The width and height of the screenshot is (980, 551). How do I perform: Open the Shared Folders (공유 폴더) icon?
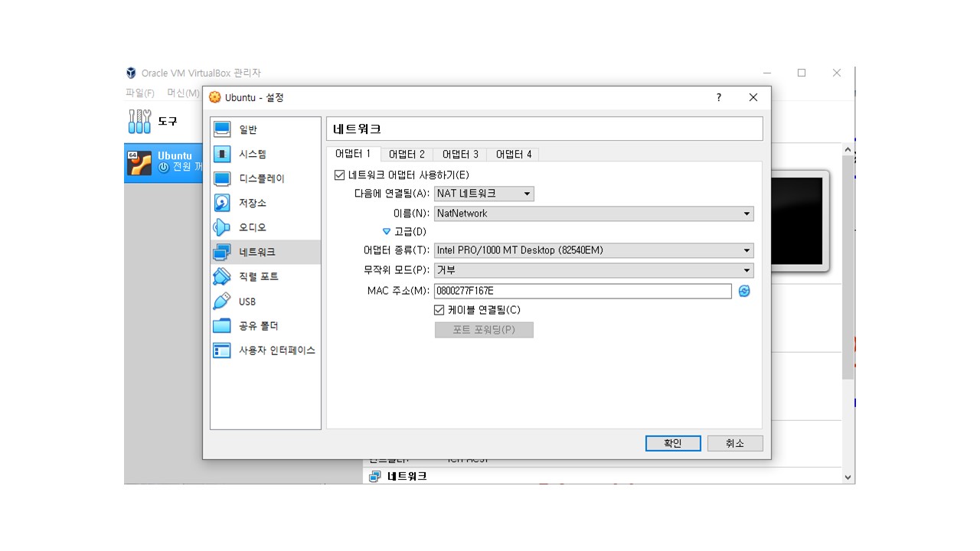pos(222,325)
